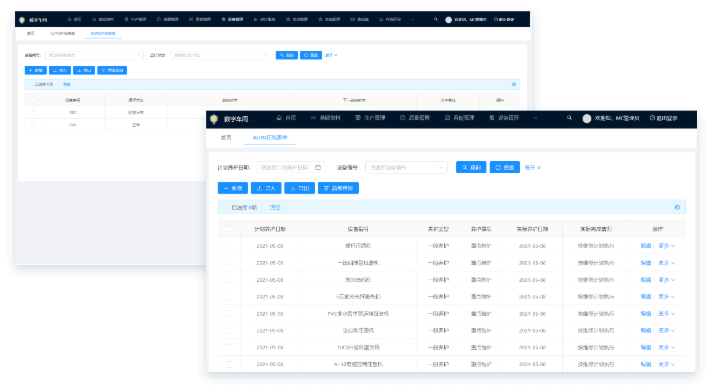Click the search magnifier icon in front window's navbar
The image size is (712, 391).
coord(569,118)
